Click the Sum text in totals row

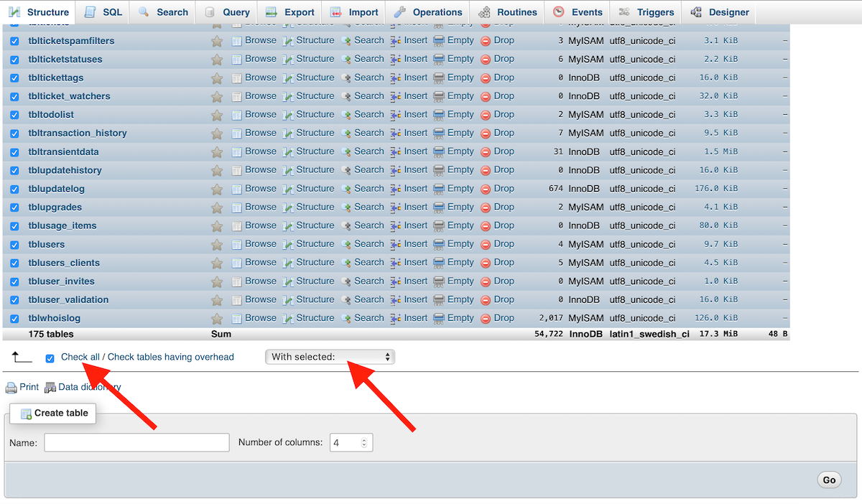coord(221,334)
